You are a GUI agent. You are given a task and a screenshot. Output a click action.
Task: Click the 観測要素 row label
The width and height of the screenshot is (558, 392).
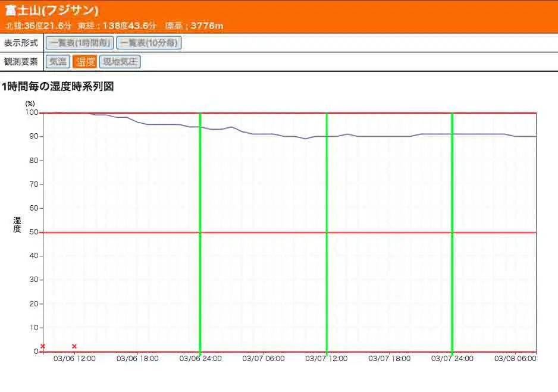(x=21, y=61)
